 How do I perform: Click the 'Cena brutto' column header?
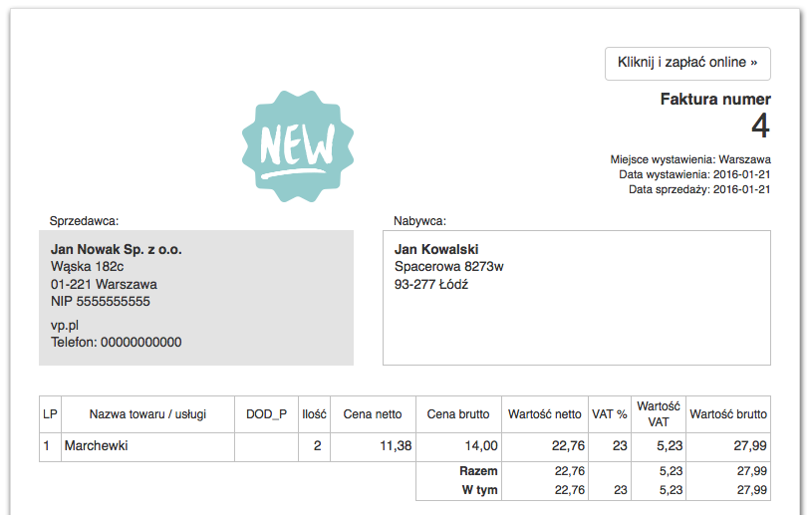(x=458, y=414)
